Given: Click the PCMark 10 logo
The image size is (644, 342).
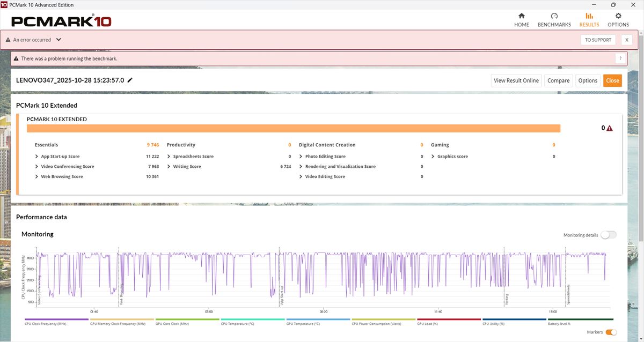Looking at the screenshot, I should (61, 21).
